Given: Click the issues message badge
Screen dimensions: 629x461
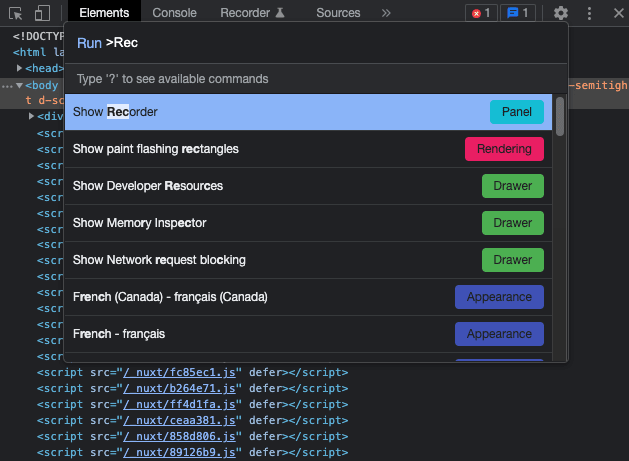Looking at the screenshot, I should click(x=517, y=13).
